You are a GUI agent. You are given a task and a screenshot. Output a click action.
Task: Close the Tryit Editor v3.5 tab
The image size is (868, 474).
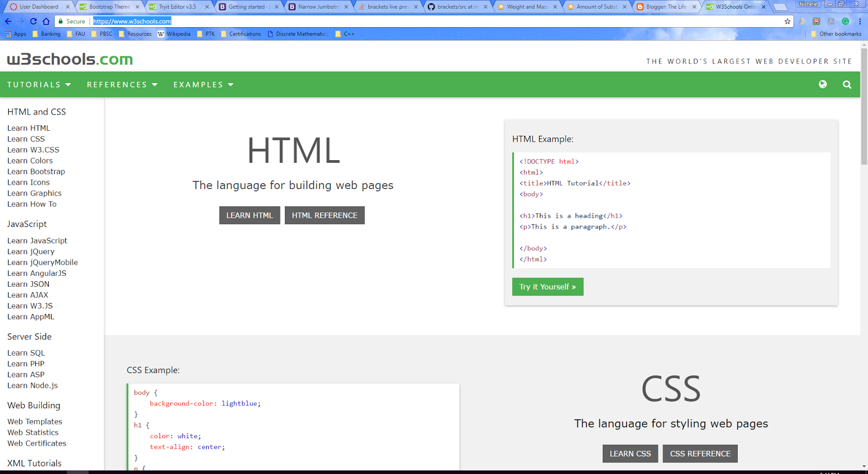pos(207,7)
